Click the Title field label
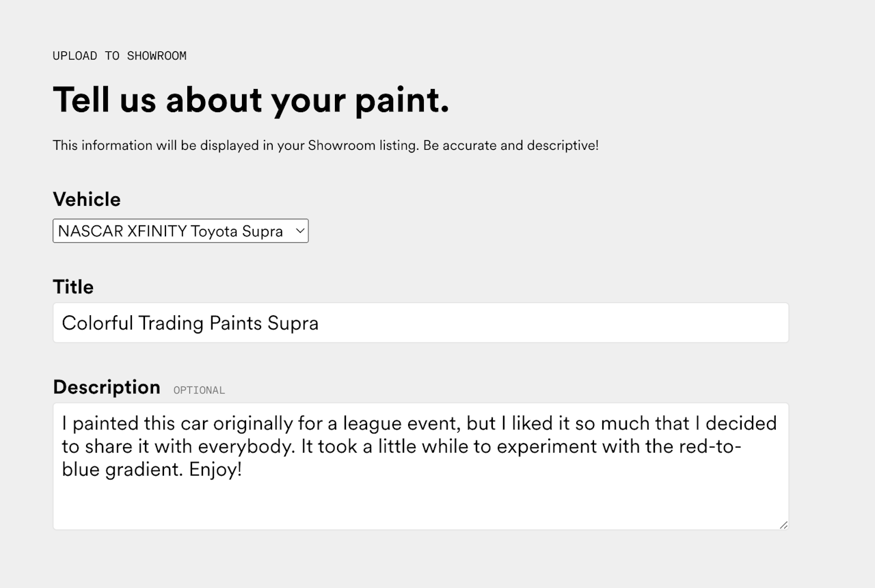This screenshot has width=875, height=588. point(73,287)
